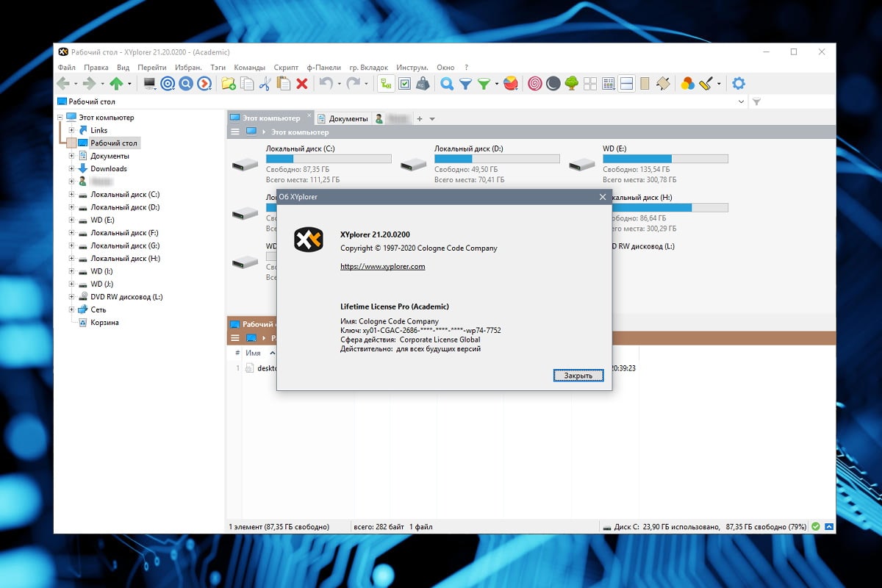Open Find Files magnifier icon
This screenshot has height=588, width=882.
click(447, 84)
